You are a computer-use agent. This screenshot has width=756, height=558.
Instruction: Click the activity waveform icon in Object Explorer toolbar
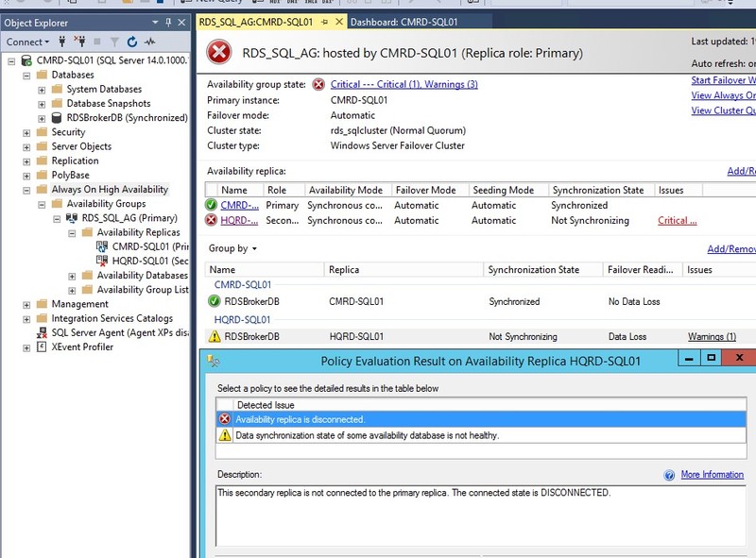[149, 41]
